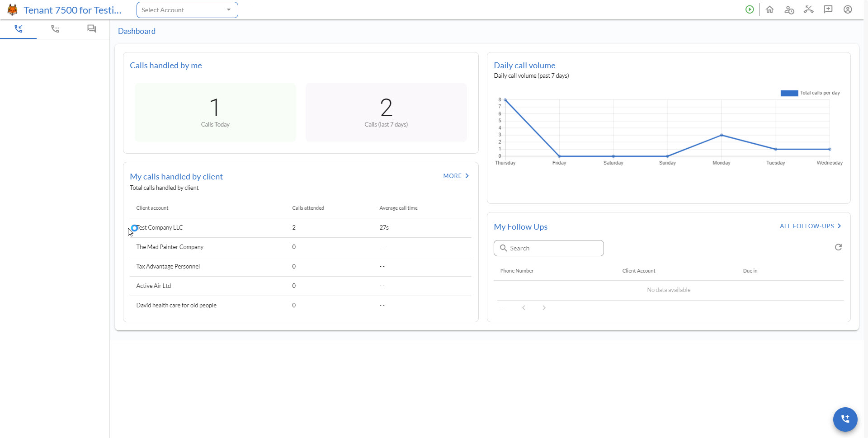Screen dimensions: 868x438
Task: Go to previous follow-ups page arrow
Action: click(x=524, y=308)
